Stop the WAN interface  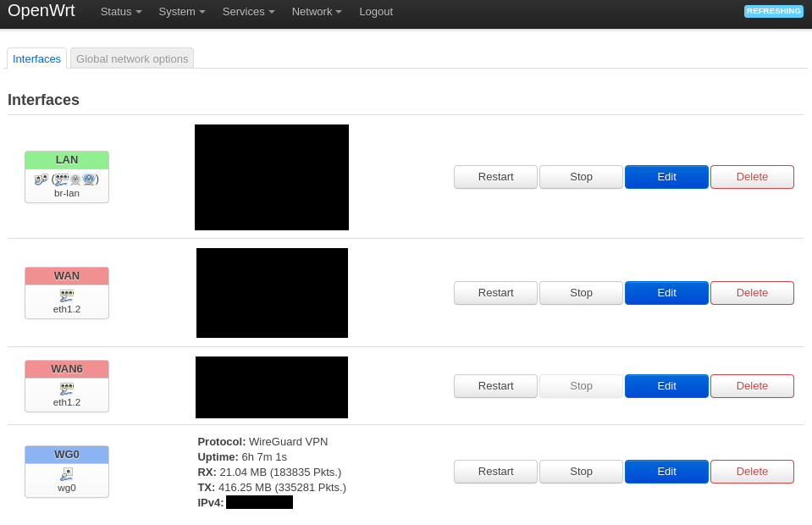[x=581, y=293]
